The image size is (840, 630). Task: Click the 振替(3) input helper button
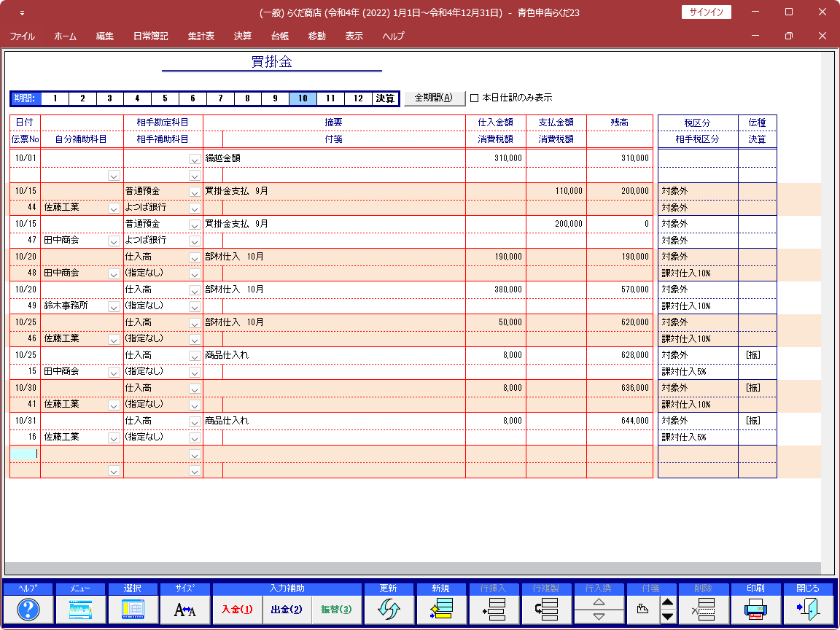pyautogui.click(x=336, y=610)
